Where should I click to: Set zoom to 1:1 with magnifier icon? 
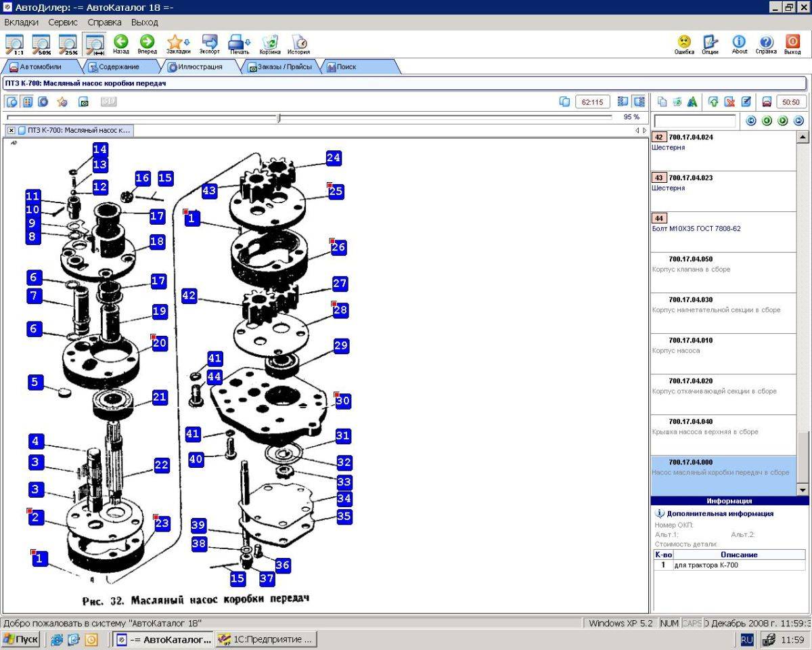pyautogui.click(x=14, y=44)
